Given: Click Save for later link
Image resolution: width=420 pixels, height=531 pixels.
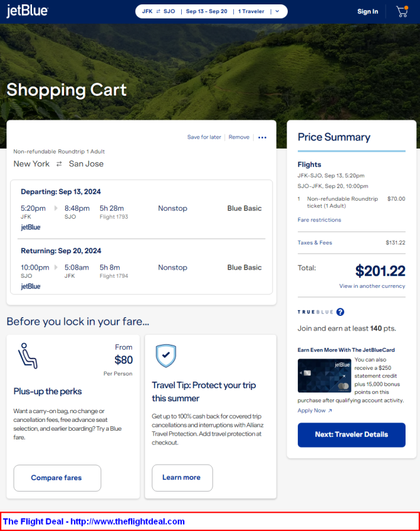Looking at the screenshot, I should 204,137.
